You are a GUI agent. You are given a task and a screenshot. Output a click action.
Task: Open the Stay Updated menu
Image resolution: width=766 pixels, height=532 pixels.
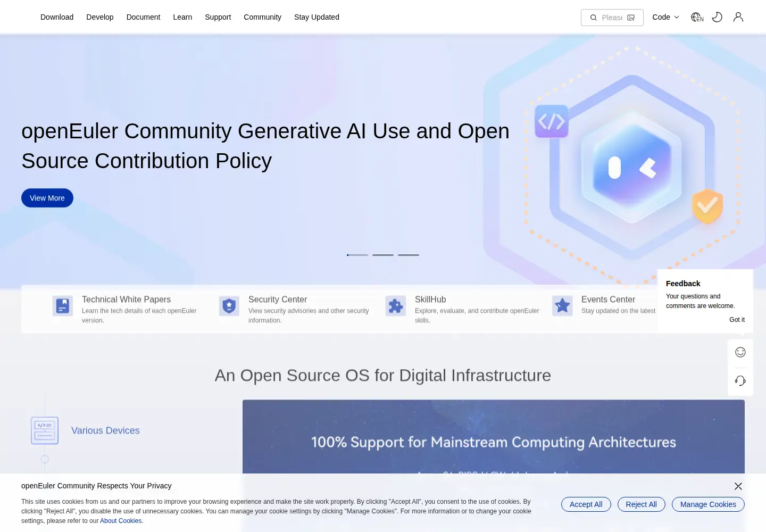(317, 17)
